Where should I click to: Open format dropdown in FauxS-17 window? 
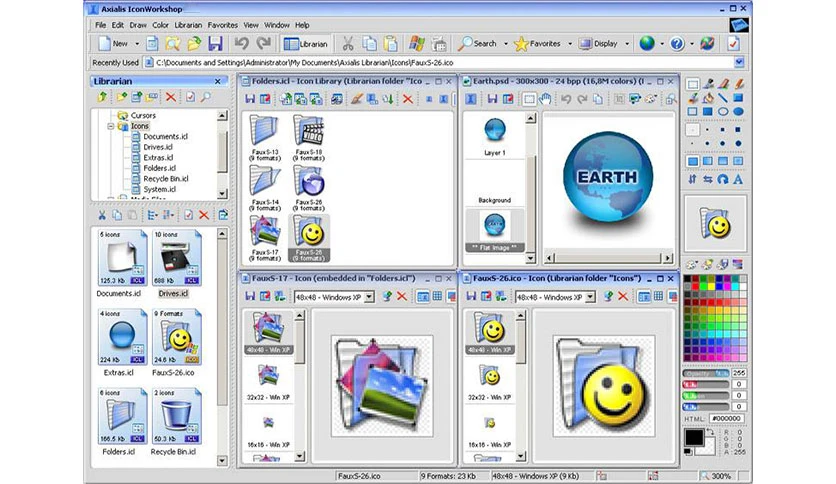click(369, 297)
